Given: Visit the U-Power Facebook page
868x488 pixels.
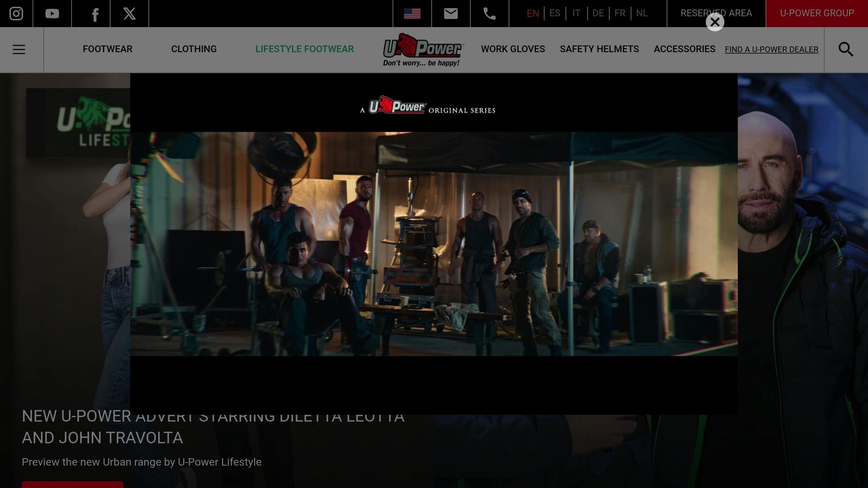Looking at the screenshot, I should click(x=95, y=15).
